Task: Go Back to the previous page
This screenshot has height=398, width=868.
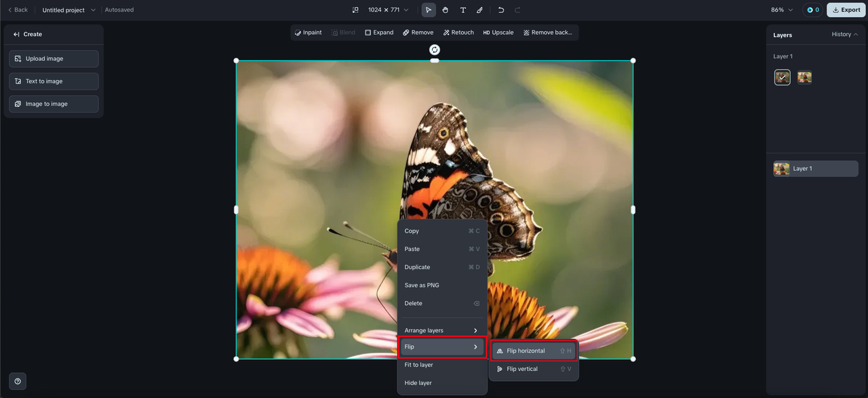Action: pyautogui.click(x=18, y=10)
